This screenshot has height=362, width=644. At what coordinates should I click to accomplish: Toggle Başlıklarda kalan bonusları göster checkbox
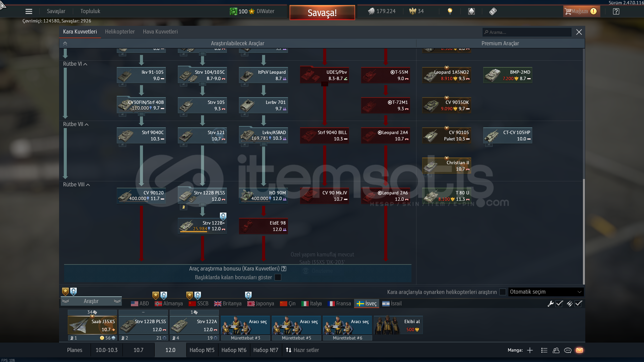278,277
